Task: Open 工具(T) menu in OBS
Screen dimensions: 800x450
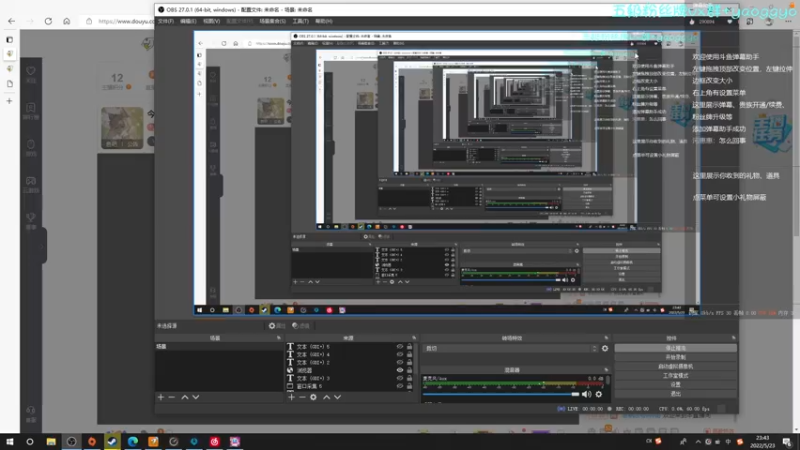Action: pyautogui.click(x=301, y=21)
